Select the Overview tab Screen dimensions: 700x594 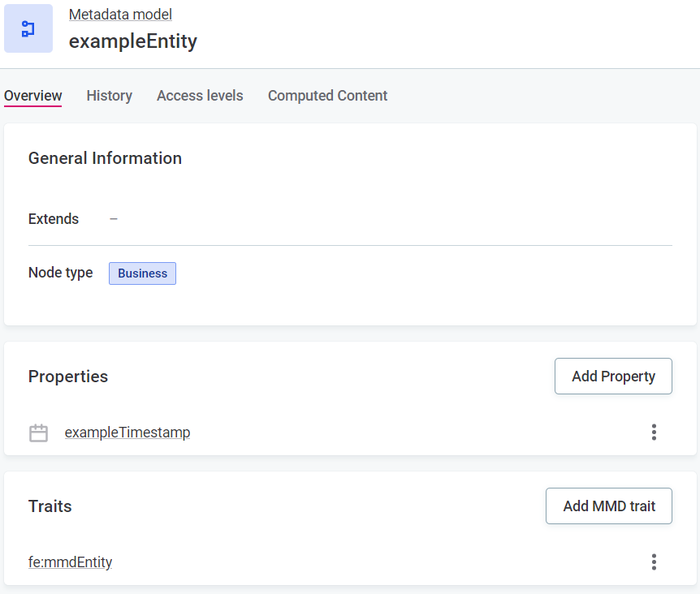32,96
